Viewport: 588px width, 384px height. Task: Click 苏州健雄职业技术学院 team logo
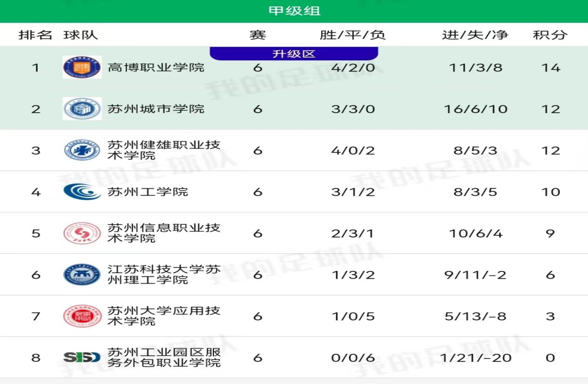[x=82, y=150]
